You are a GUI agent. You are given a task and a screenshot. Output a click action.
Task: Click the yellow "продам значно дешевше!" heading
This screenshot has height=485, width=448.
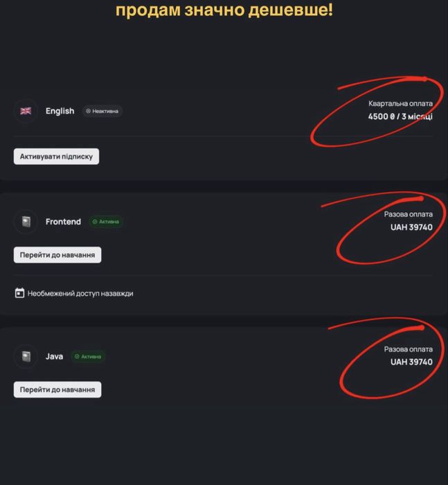[x=224, y=11]
